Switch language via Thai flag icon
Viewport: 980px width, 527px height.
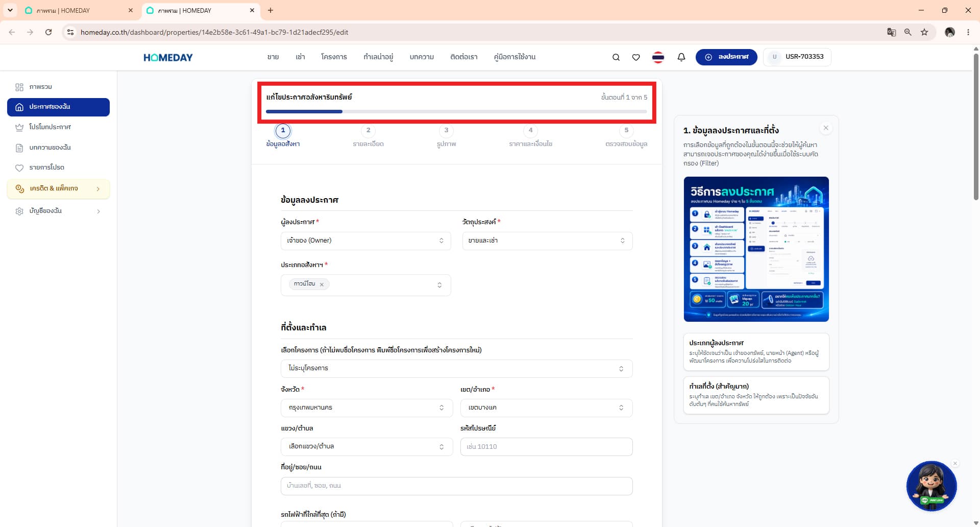658,57
